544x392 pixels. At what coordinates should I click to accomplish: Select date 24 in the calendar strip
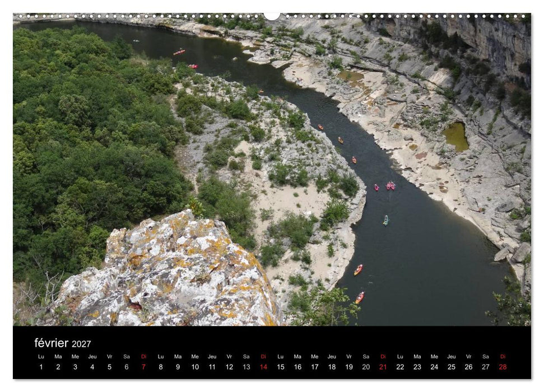(434, 367)
